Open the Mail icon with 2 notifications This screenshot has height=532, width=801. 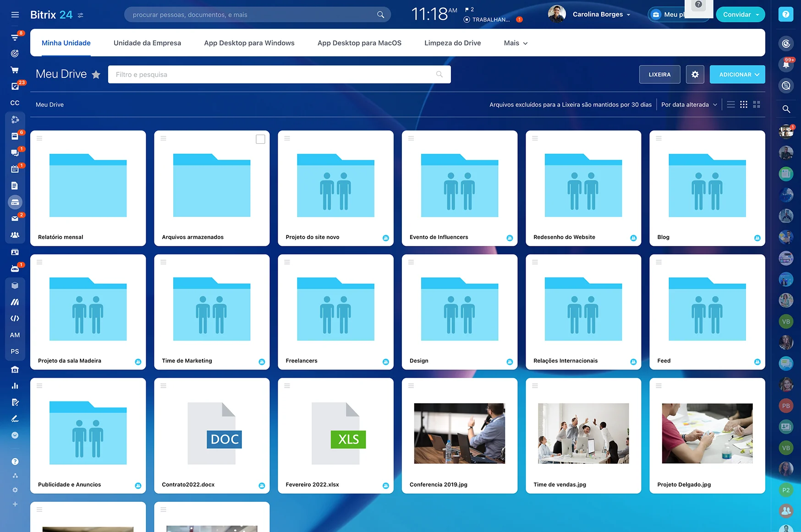coord(15,218)
